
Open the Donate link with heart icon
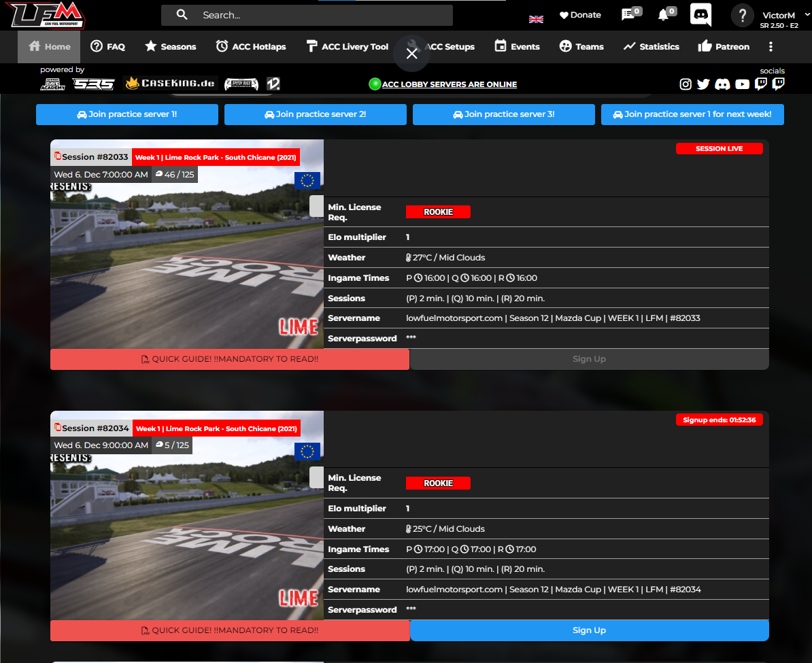coord(581,15)
